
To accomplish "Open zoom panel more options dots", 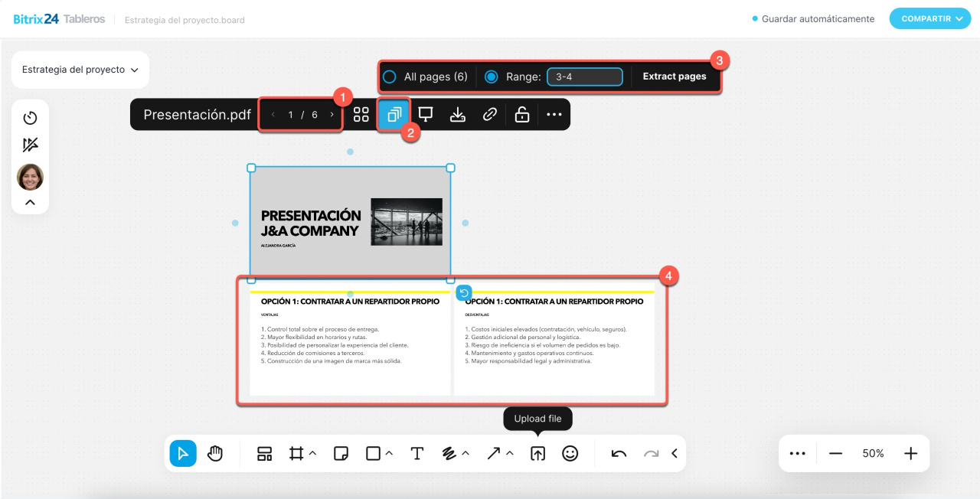I will (x=797, y=454).
